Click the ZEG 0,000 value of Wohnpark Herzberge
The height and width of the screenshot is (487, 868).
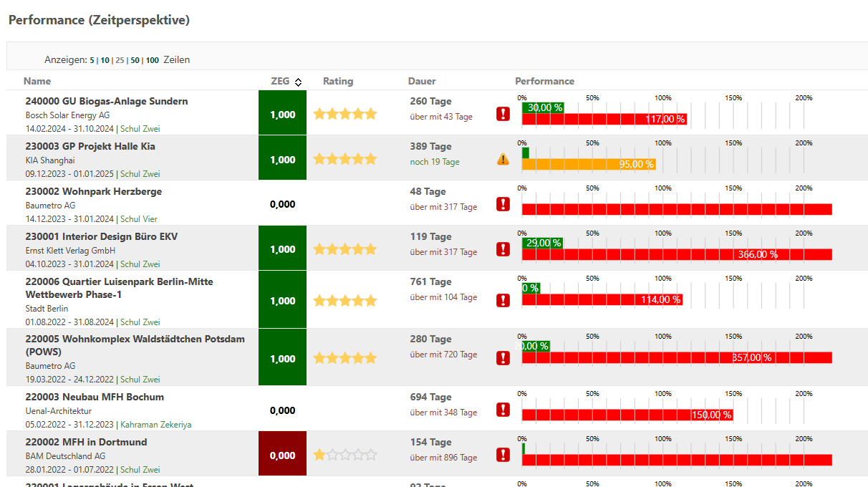coord(282,204)
